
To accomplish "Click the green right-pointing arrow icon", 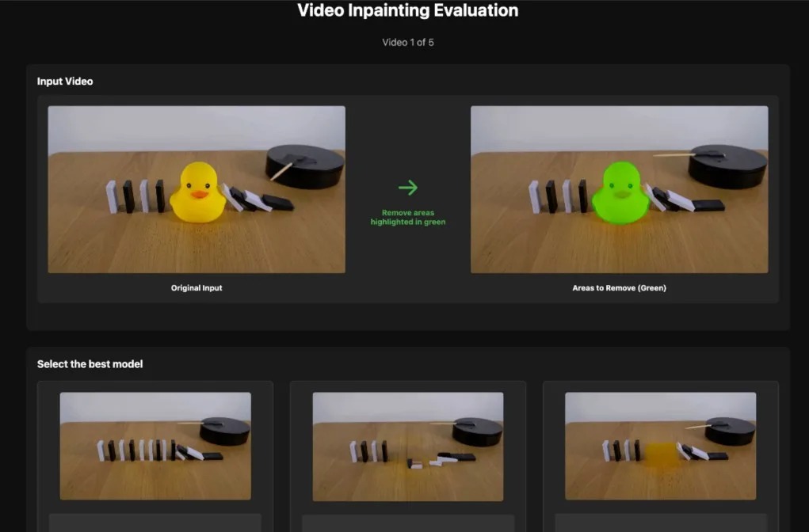I will click(407, 188).
